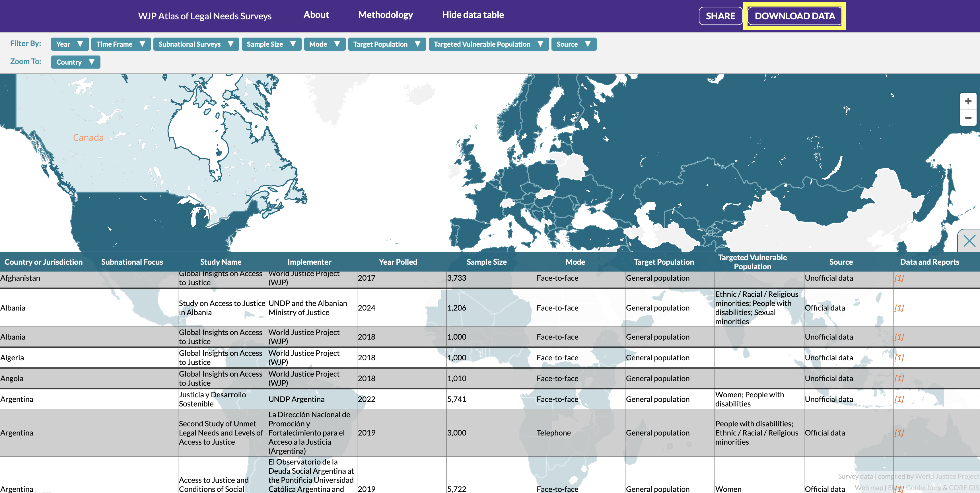Viewport: 980px width, 493px height.
Task: Expand the Mode filter dropdown
Action: (x=324, y=44)
